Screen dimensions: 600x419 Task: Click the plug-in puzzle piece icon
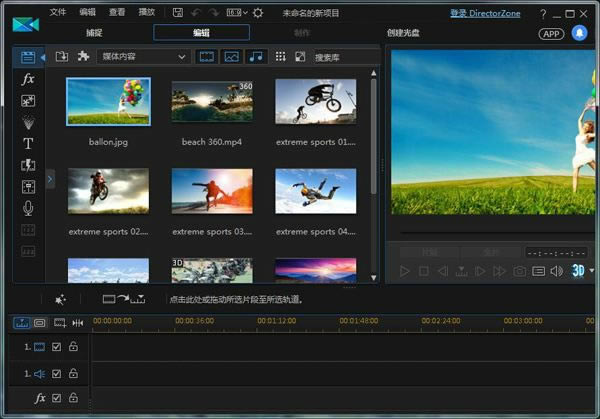pos(83,57)
